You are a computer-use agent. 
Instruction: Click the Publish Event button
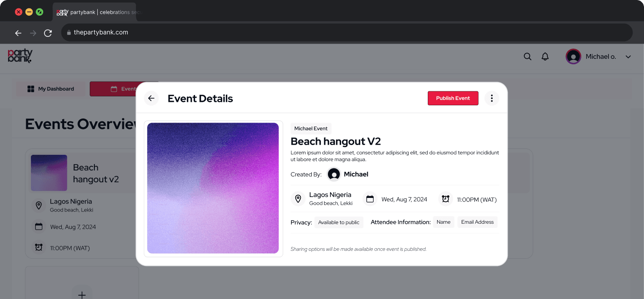click(x=453, y=98)
